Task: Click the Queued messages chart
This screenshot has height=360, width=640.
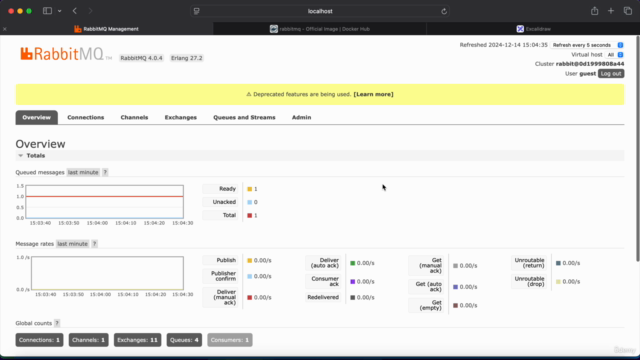Action: [104, 202]
